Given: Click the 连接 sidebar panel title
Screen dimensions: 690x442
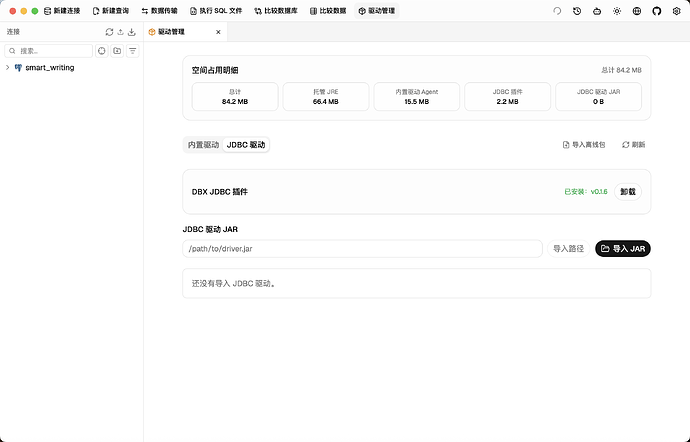Looking at the screenshot, I should (13, 32).
